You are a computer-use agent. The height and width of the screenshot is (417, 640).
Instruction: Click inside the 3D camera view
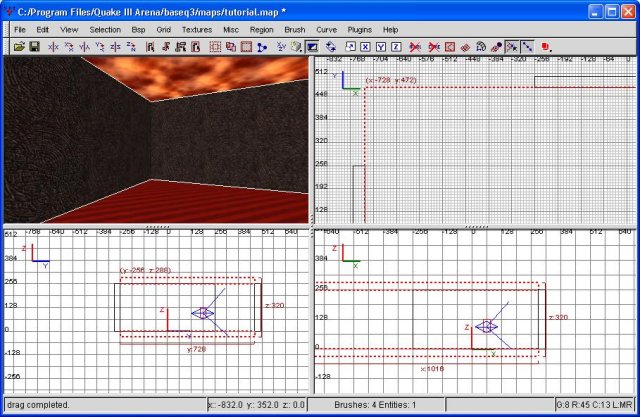click(156, 140)
